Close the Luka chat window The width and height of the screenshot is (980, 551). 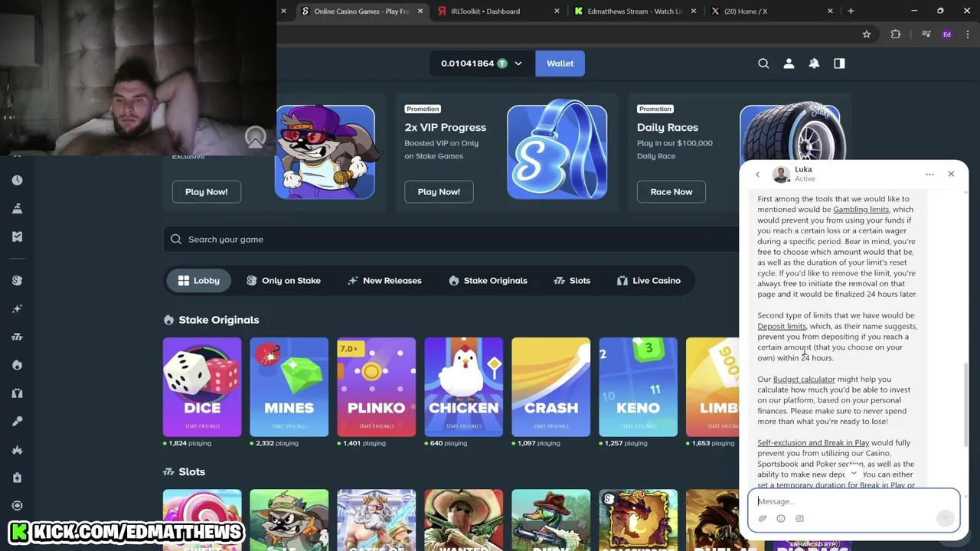pyautogui.click(x=951, y=174)
